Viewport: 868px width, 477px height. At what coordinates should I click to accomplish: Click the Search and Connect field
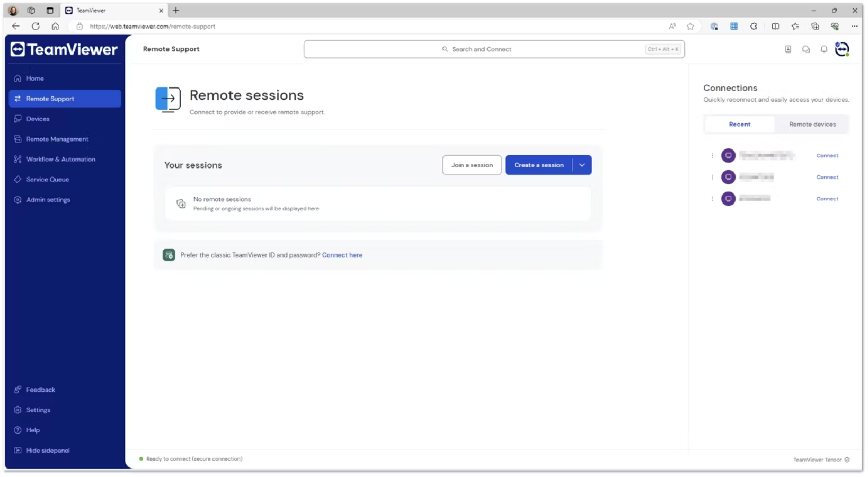click(x=493, y=49)
